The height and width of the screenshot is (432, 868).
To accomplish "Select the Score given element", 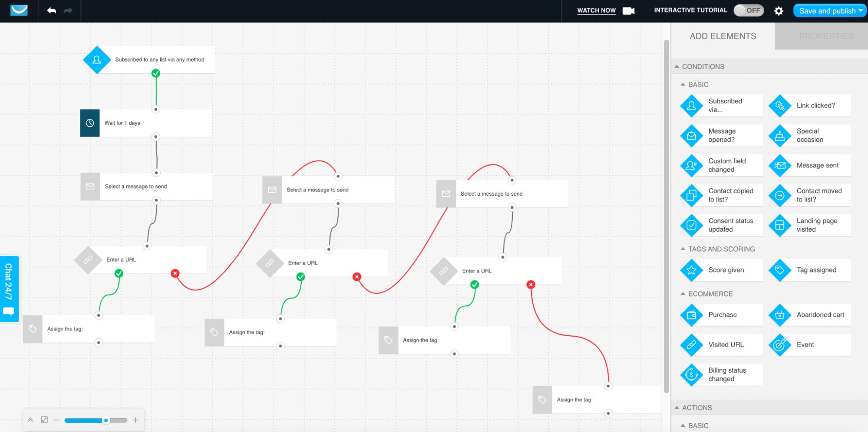I will [721, 270].
